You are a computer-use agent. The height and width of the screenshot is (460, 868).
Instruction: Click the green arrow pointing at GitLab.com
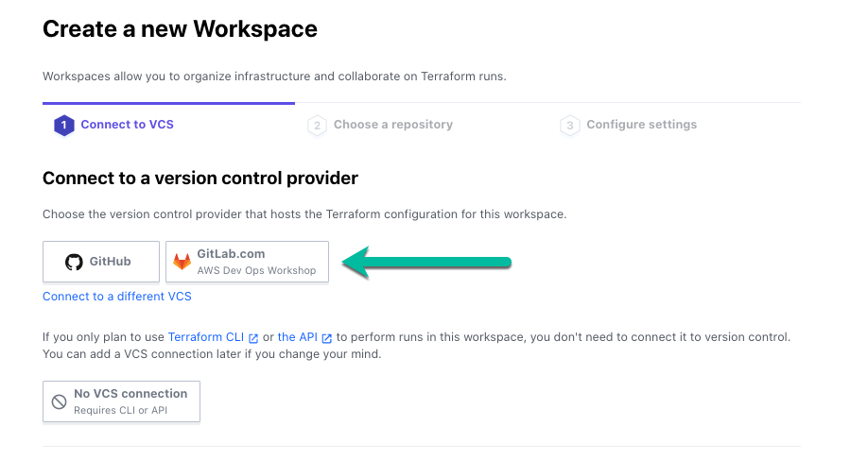(426, 262)
